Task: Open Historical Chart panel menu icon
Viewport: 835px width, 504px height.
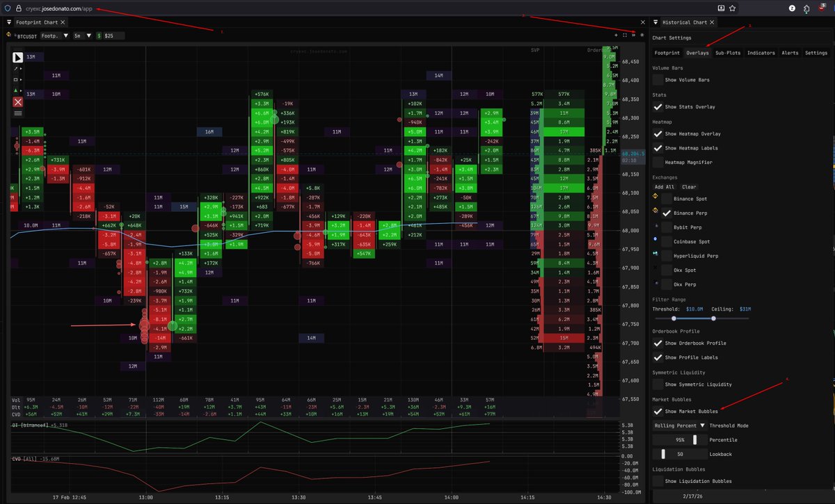Action: [x=655, y=22]
